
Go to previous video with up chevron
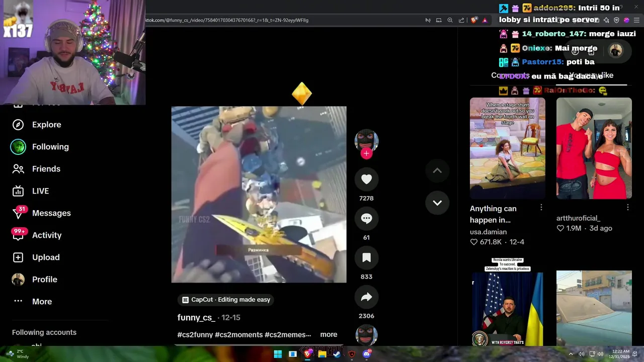(x=437, y=171)
